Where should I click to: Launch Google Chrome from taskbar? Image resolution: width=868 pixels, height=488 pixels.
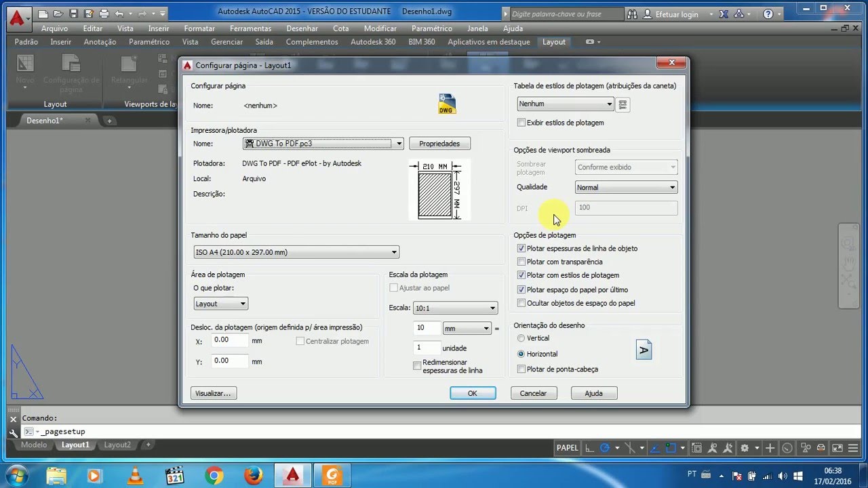(214, 475)
